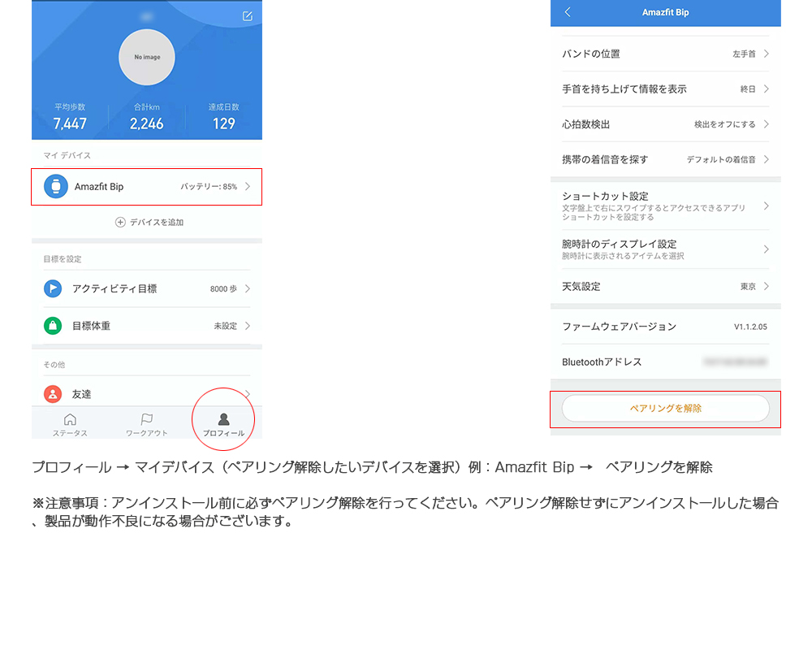Image resolution: width=812 pixels, height=650 pixels.
Task: Click the バッテリー: 85% text
Action: (209, 187)
